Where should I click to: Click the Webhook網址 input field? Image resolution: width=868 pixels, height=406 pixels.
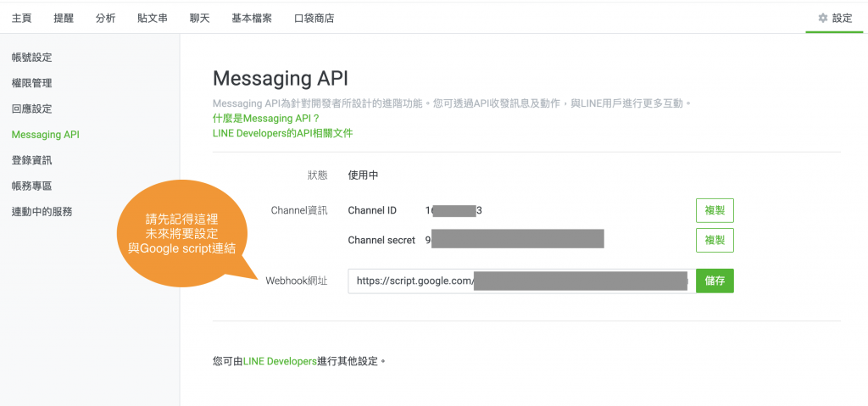pos(521,281)
